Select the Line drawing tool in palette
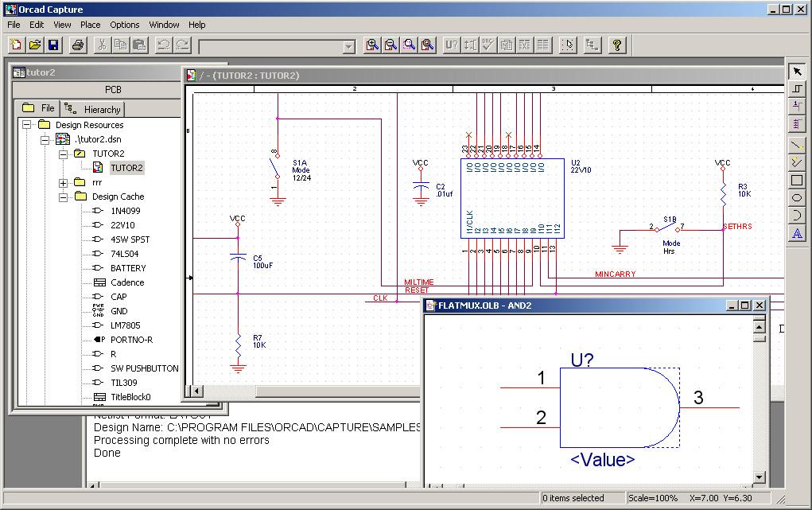The image size is (812, 510). pos(797,145)
